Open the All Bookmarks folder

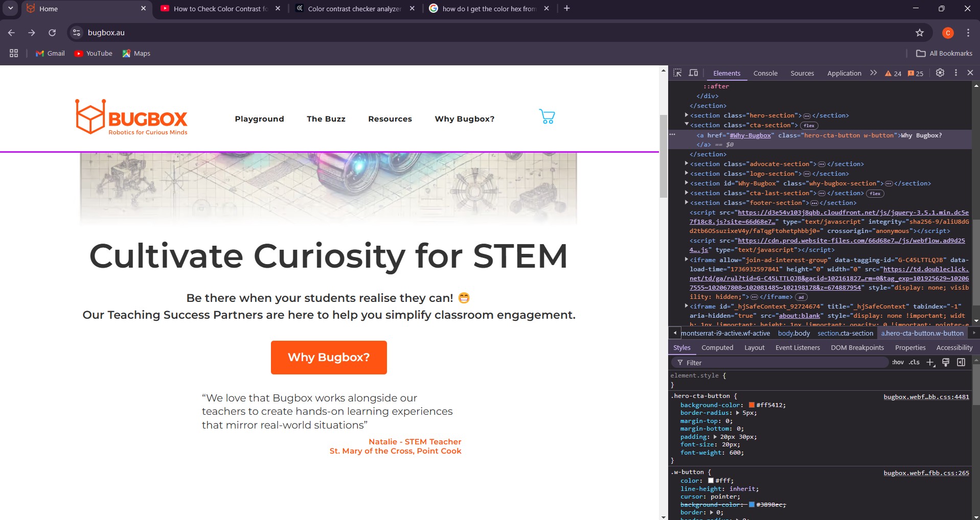[944, 53]
